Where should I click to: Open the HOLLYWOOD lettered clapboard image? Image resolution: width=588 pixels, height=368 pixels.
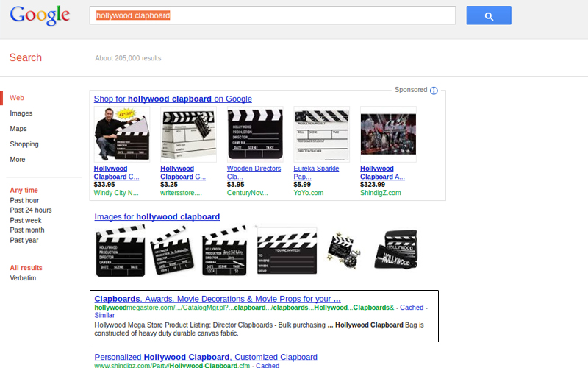point(395,250)
